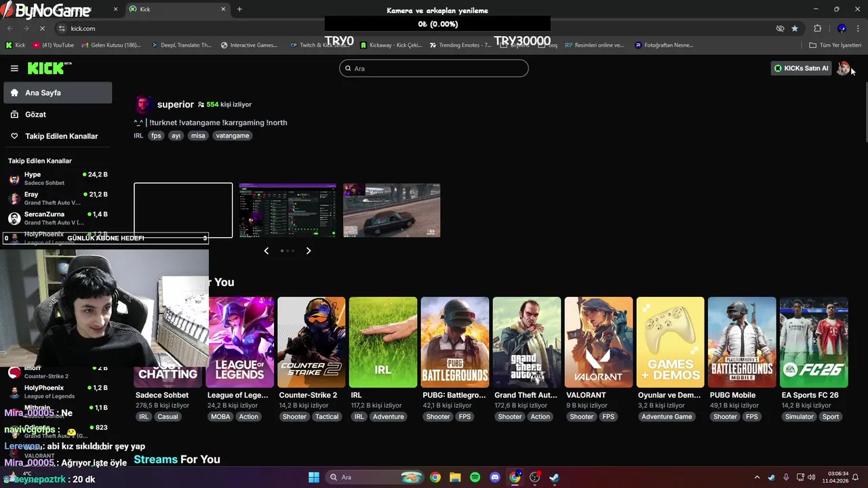The image size is (868, 488).
Task: Show previous featured stream carousel arrow
Action: [266, 251]
